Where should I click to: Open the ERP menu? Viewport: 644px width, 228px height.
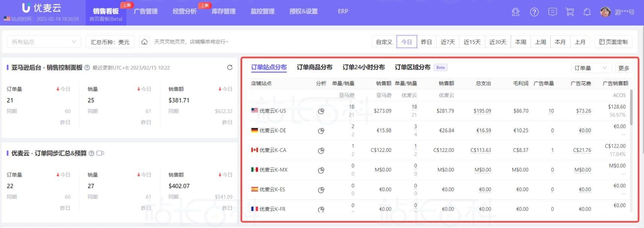click(x=343, y=11)
